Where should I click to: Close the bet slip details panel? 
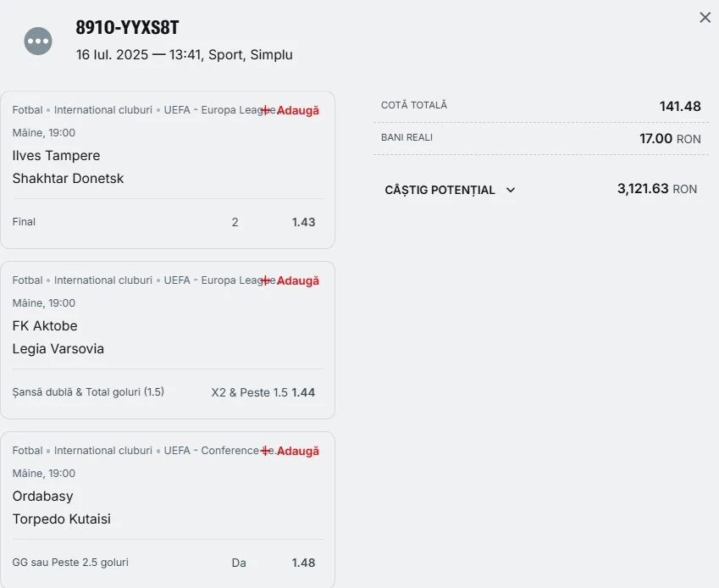tap(705, 18)
